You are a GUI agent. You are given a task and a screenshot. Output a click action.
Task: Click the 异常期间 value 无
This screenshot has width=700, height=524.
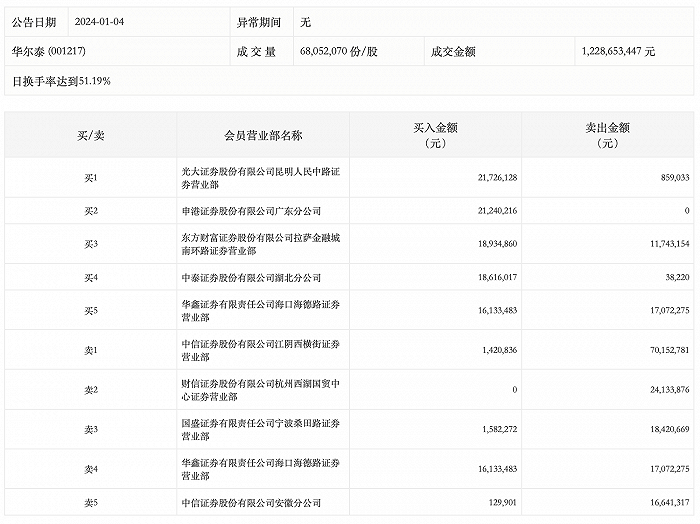[305, 22]
